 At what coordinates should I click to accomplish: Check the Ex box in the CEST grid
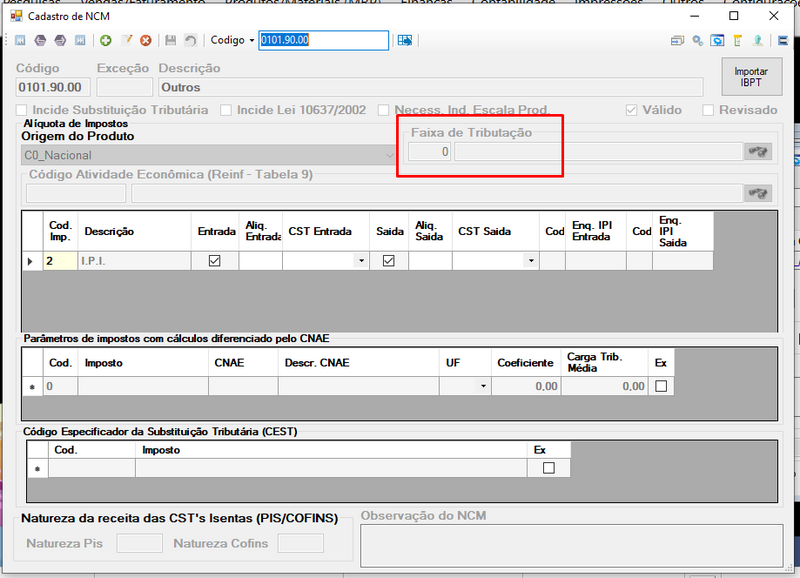[549, 468]
